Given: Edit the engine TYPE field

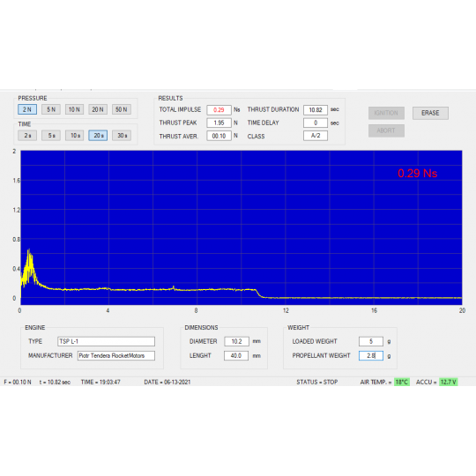Looking at the screenshot, I should click(107, 341).
